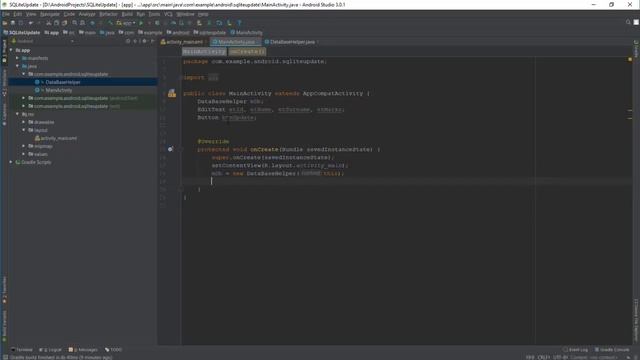The image size is (640, 360).
Task: Click the Find magnifier toolbar icon
Action: (x=75, y=23)
